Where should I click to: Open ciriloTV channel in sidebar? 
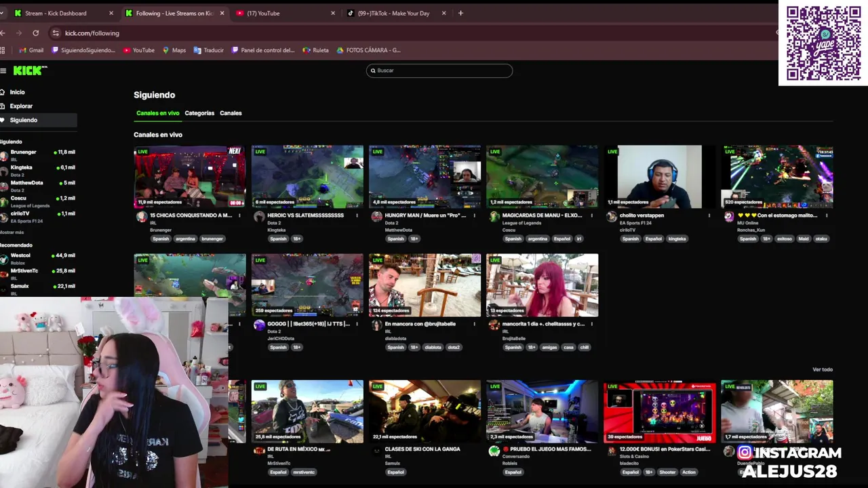point(38,217)
